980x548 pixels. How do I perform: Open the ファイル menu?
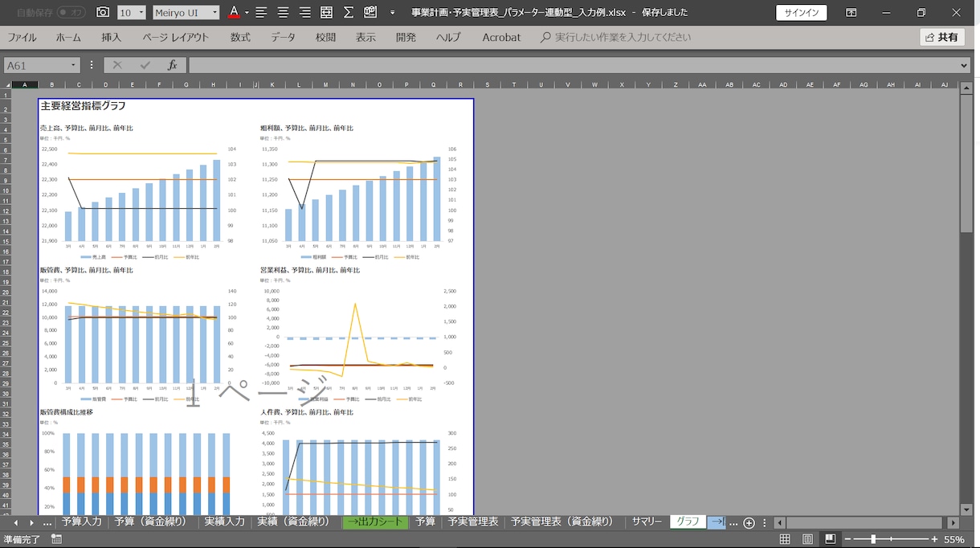coord(22,37)
